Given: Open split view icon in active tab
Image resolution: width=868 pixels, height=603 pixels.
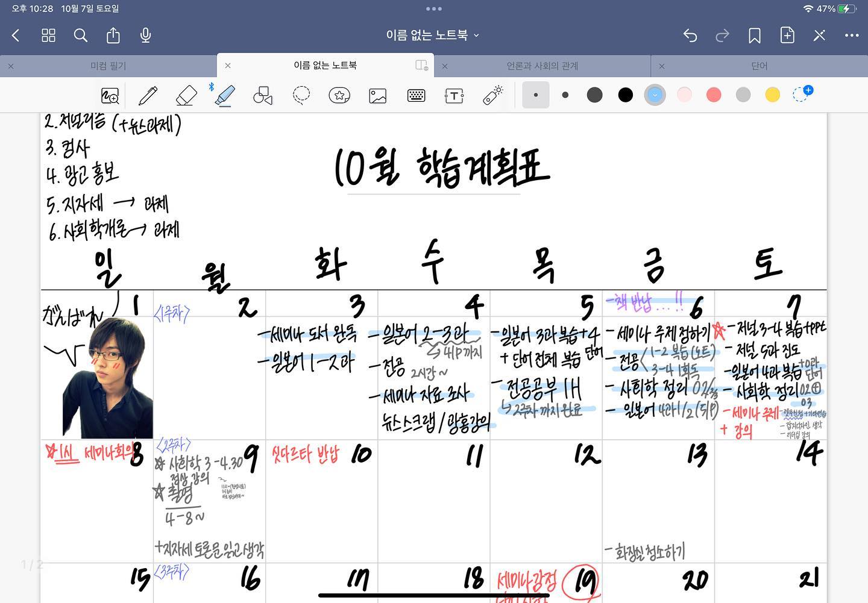Looking at the screenshot, I should [421, 65].
